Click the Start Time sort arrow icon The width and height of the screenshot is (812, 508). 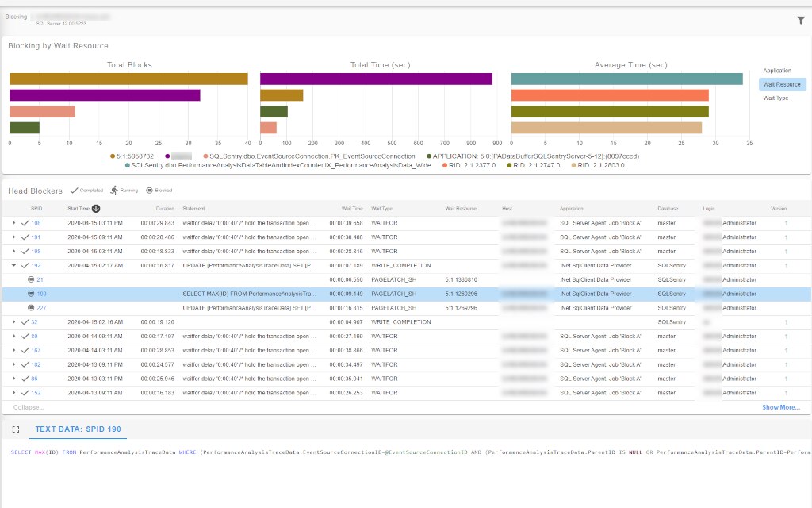94,208
